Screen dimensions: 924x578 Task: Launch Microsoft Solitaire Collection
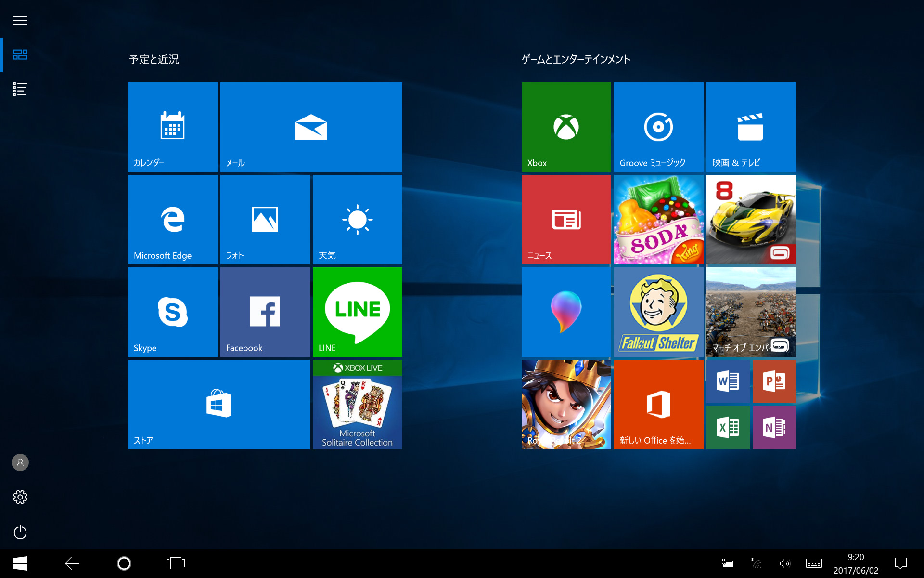357,405
